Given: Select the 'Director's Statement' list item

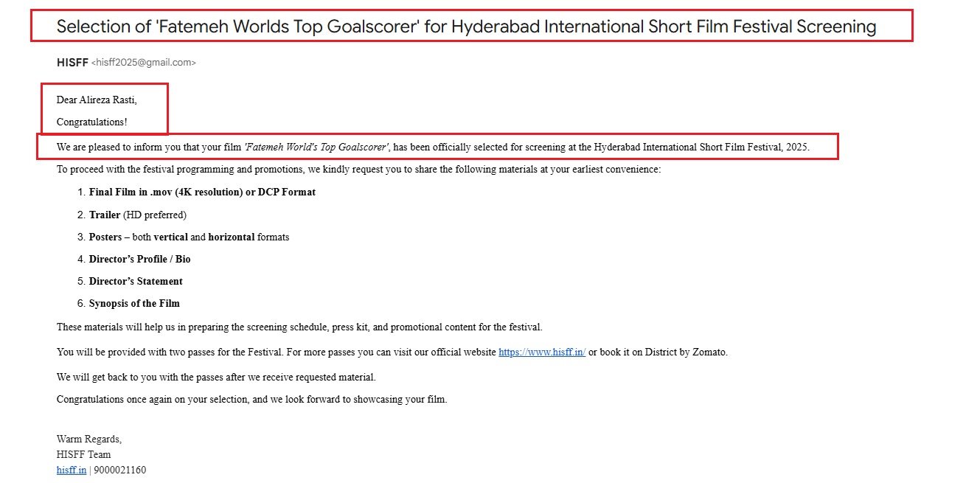Looking at the screenshot, I should pyautogui.click(x=136, y=282).
